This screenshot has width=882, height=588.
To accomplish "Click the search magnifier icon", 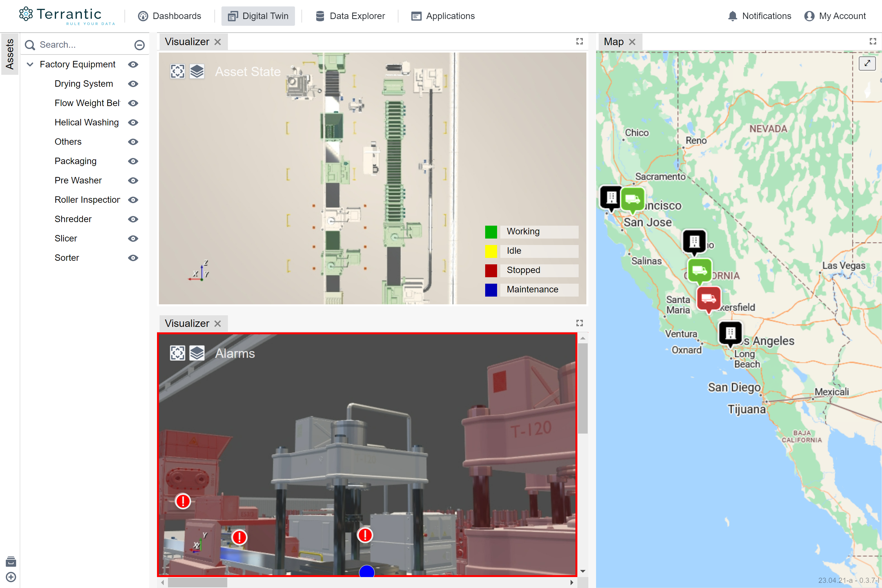I will (x=30, y=45).
